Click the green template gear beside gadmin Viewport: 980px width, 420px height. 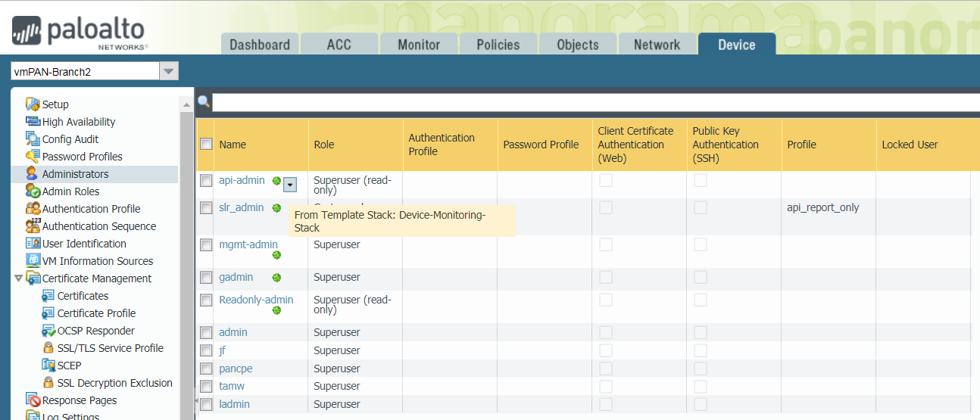[276, 278]
